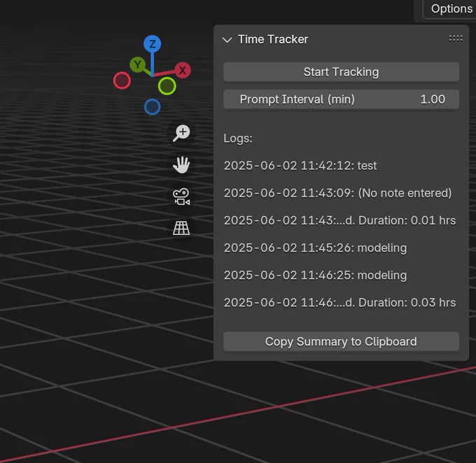This screenshot has width=476, height=463.
Task: Click the hand pan view icon
Action: [x=181, y=165]
